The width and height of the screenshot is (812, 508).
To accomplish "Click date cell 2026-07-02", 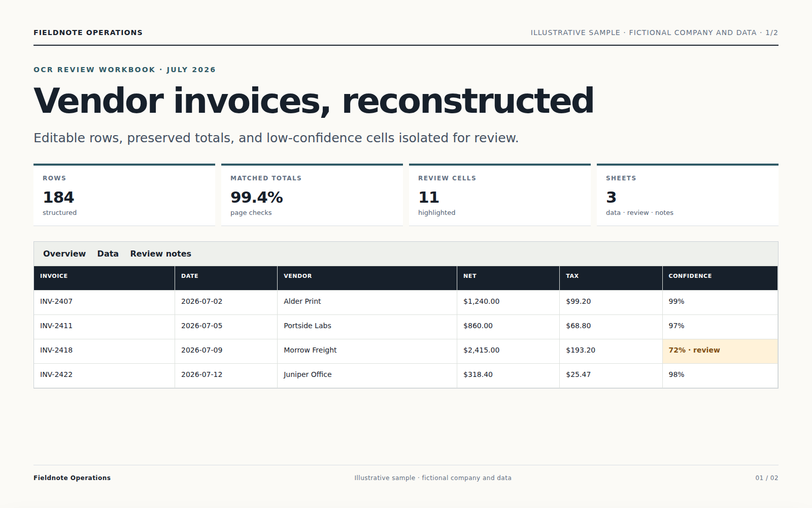I will coord(226,302).
